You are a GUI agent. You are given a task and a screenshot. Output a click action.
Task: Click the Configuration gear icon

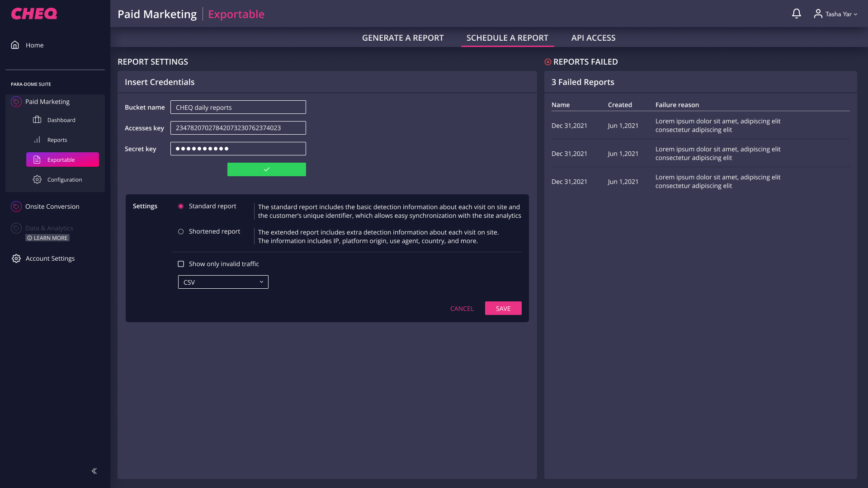click(x=37, y=179)
